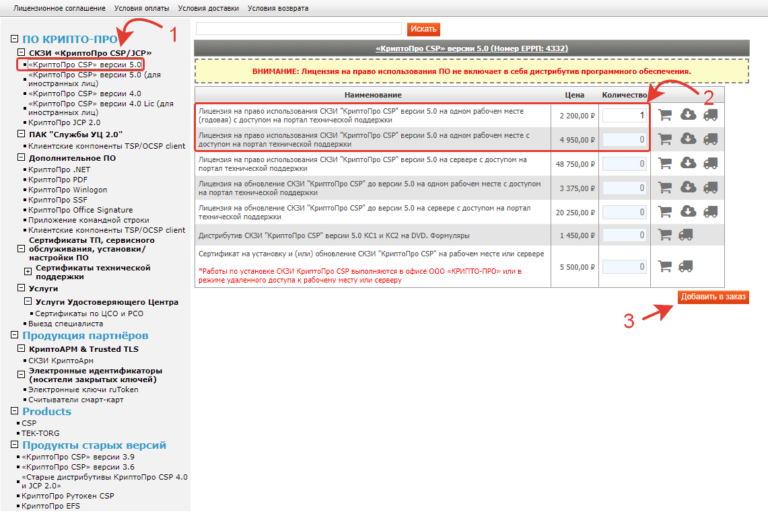The height and width of the screenshot is (516, 768).
Task: Open the «КриптоПро CSP» версии 4.0 link
Action: (x=85, y=94)
